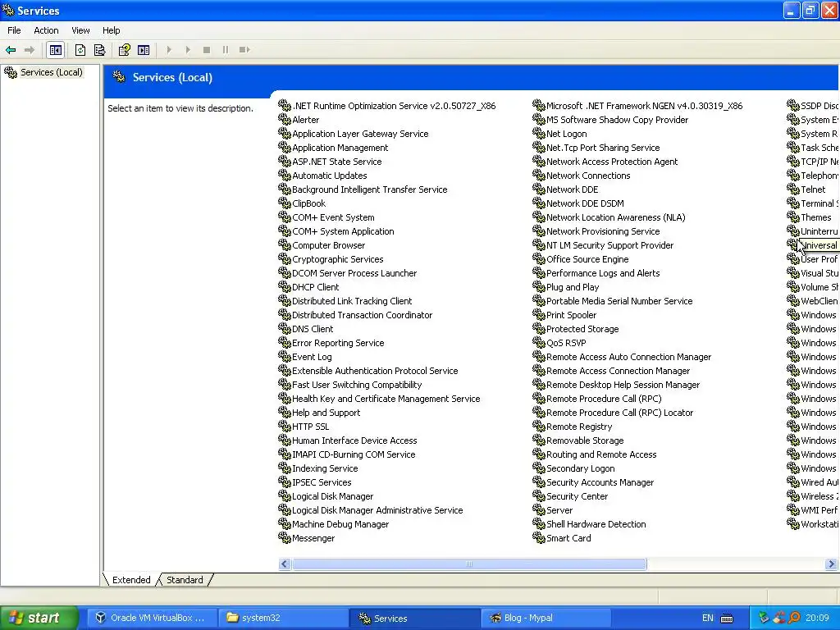
Task: Click the gear icon beside HTTP SSL
Action: [x=285, y=426]
